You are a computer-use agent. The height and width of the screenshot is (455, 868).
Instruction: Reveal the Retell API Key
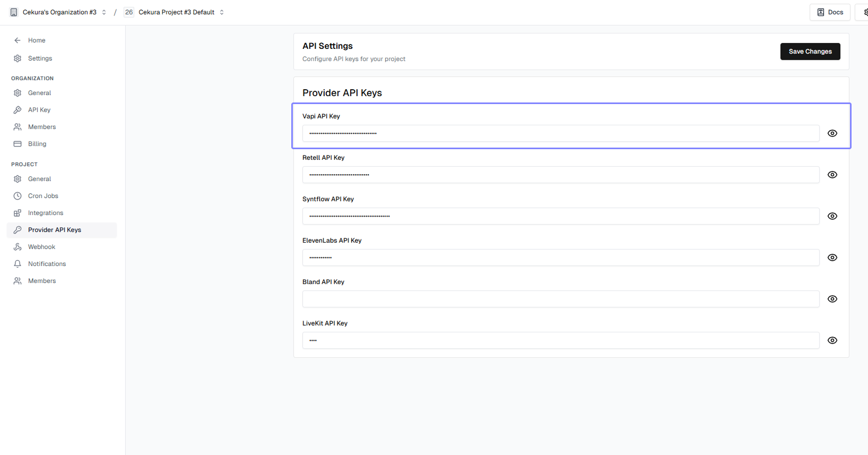[x=832, y=175]
